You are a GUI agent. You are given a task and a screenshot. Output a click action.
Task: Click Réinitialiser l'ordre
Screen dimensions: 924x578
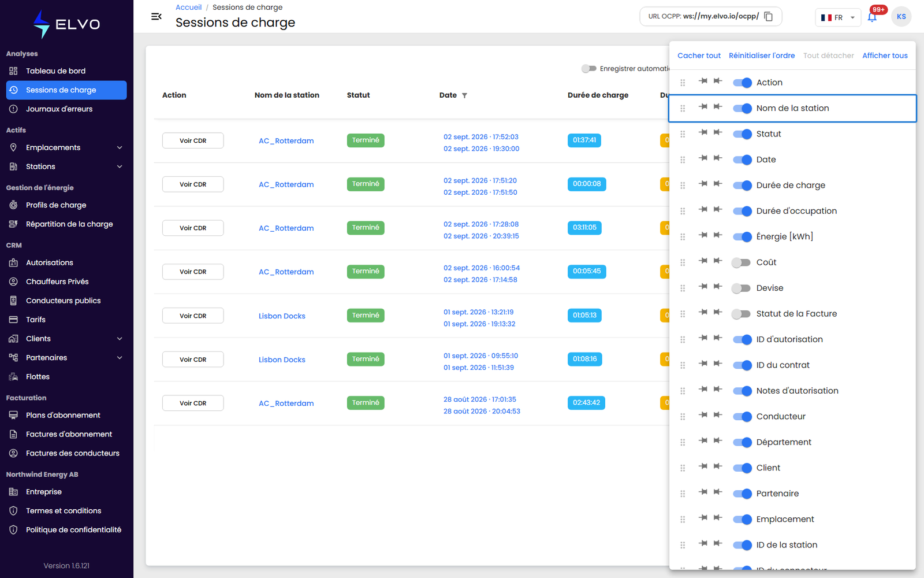(762, 55)
